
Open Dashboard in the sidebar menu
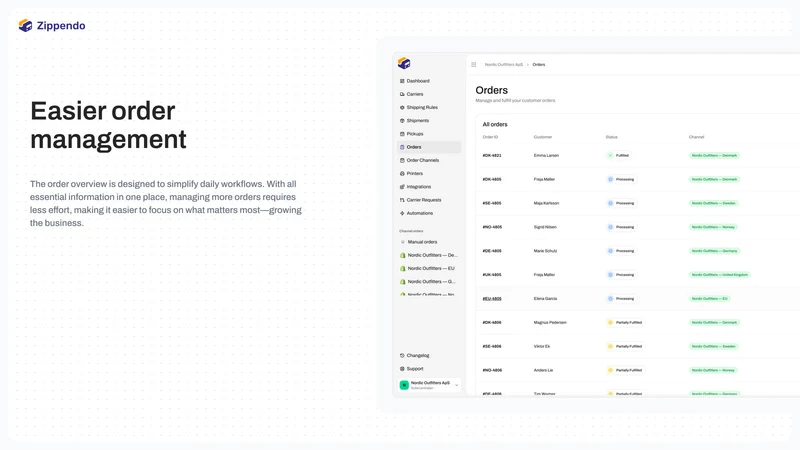click(x=418, y=81)
